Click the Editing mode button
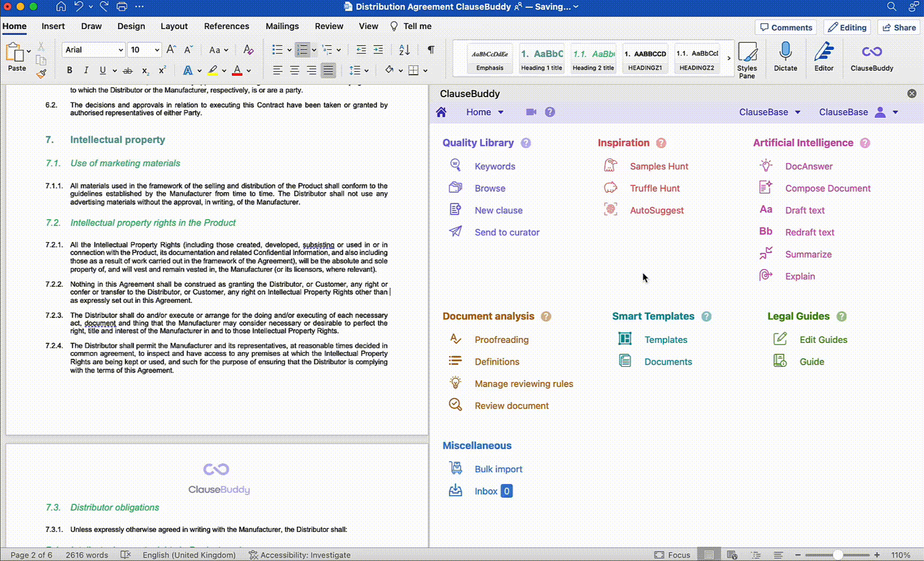The width and height of the screenshot is (924, 561). (847, 27)
